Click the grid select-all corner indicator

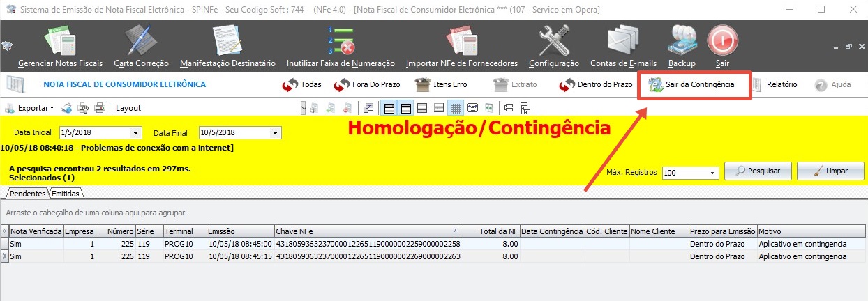click(x=5, y=231)
